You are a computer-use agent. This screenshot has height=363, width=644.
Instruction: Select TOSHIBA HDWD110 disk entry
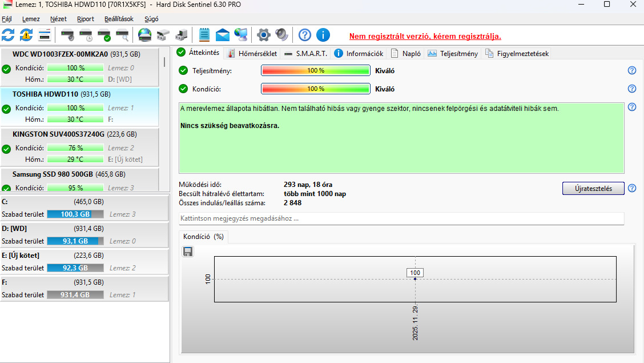(80, 106)
